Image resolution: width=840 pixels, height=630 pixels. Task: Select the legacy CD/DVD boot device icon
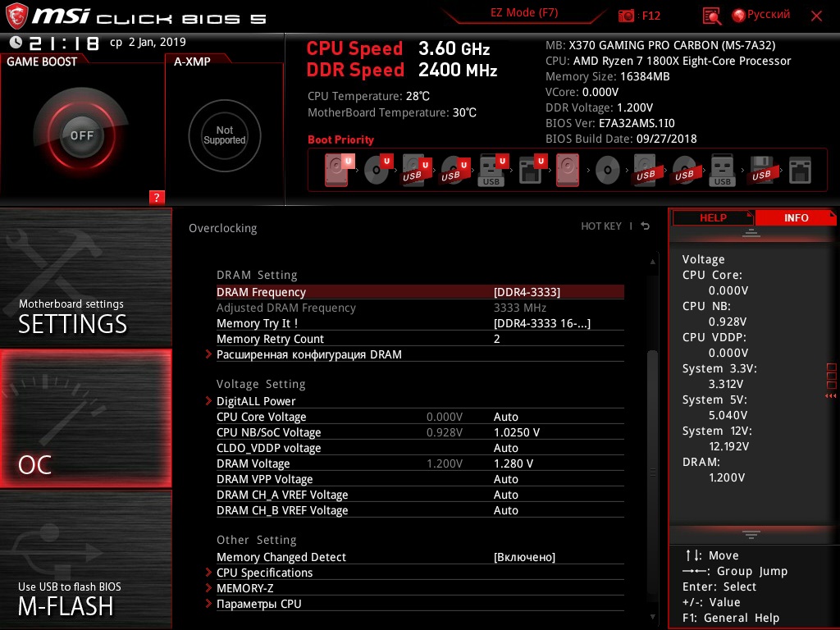click(x=608, y=171)
